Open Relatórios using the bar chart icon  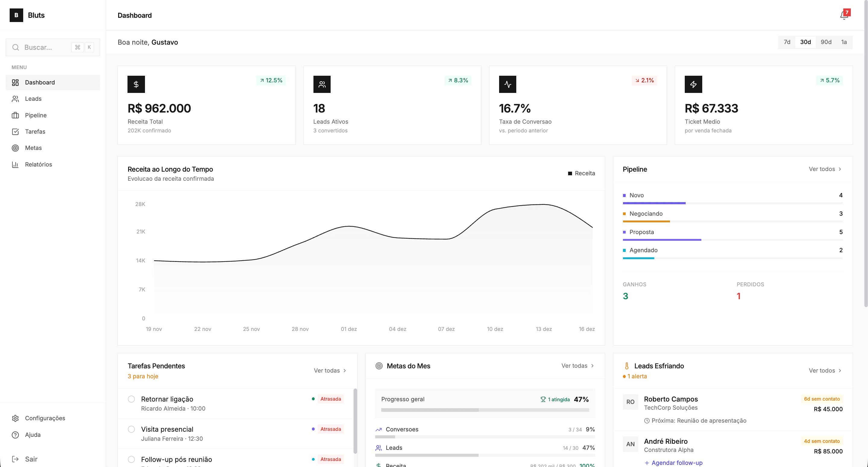point(16,164)
